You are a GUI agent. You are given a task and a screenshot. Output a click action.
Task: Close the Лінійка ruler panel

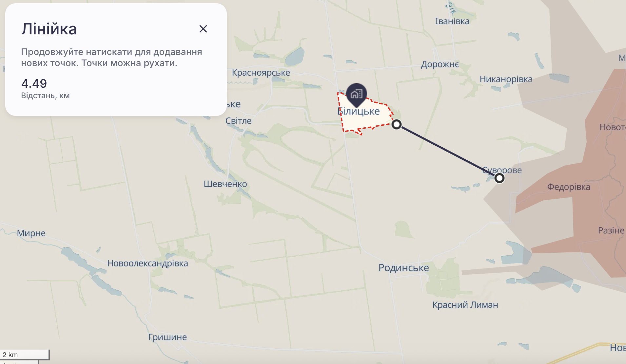(x=203, y=29)
